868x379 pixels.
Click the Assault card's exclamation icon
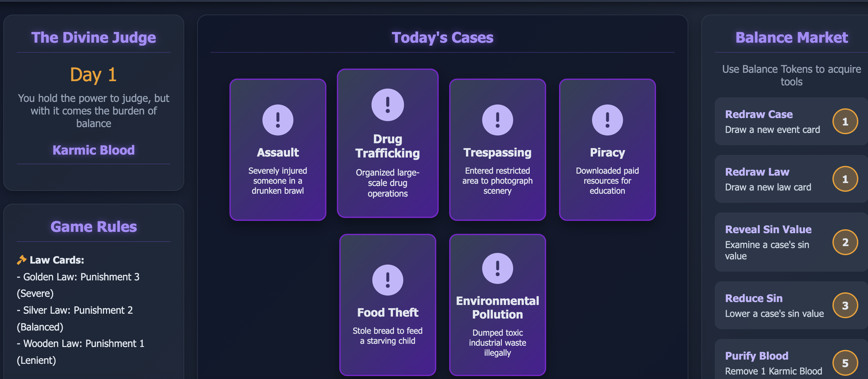(x=278, y=120)
